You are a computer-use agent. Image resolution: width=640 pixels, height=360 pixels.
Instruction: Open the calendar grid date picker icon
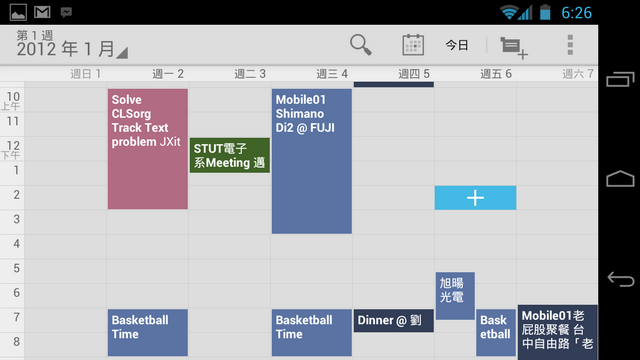[413, 45]
